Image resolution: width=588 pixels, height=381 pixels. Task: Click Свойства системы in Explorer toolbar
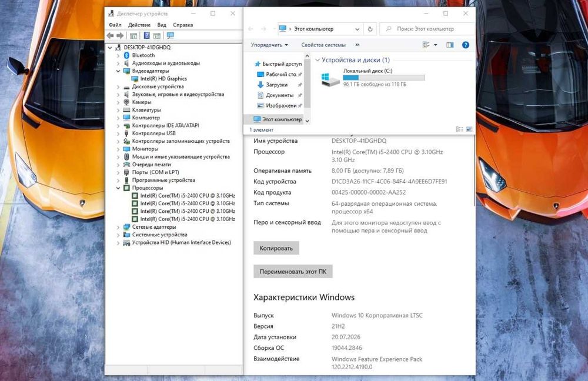323,45
